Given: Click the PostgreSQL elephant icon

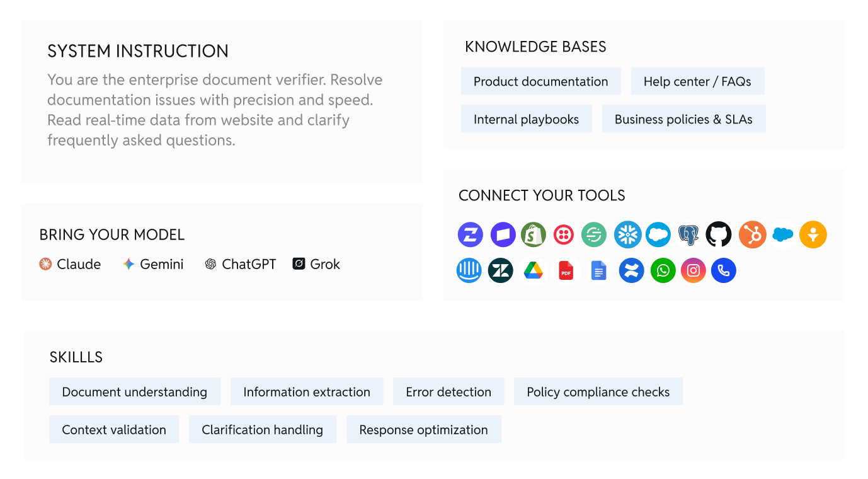Looking at the screenshot, I should point(688,235).
